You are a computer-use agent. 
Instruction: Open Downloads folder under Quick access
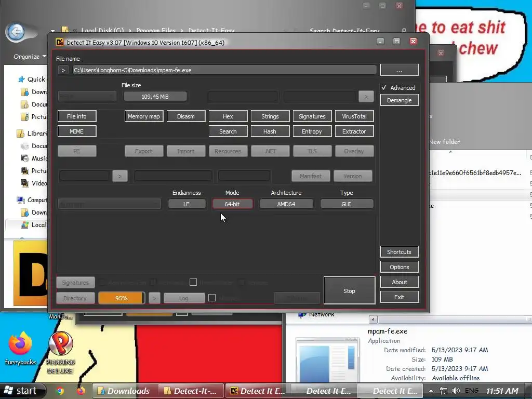[x=25, y=92]
